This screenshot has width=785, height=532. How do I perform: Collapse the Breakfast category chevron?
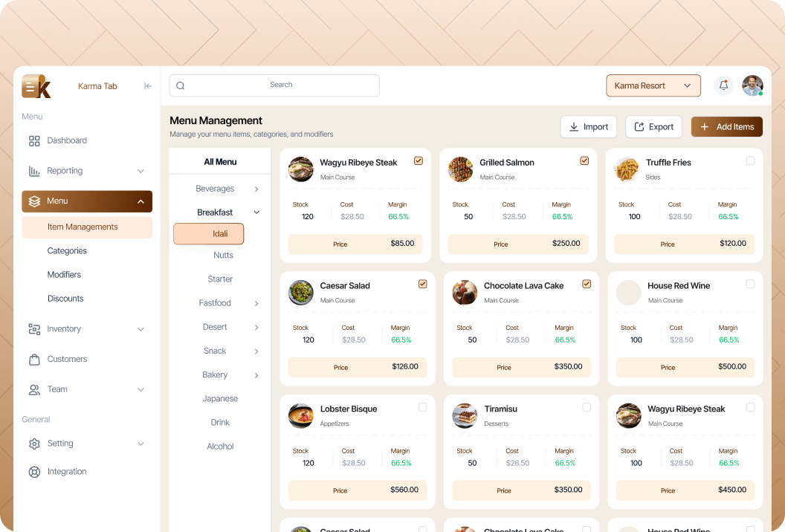pos(256,213)
